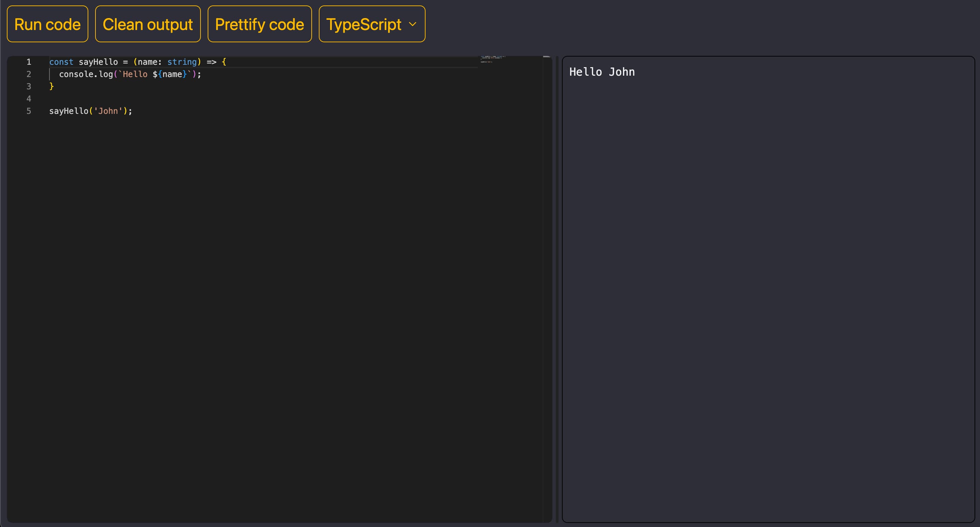Click the 'Hello John' output text

(602, 72)
